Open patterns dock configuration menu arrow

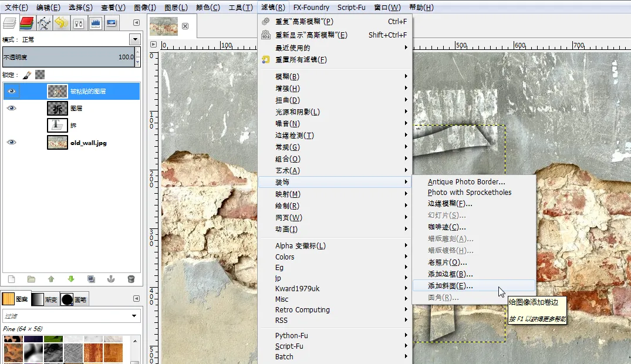(136, 298)
